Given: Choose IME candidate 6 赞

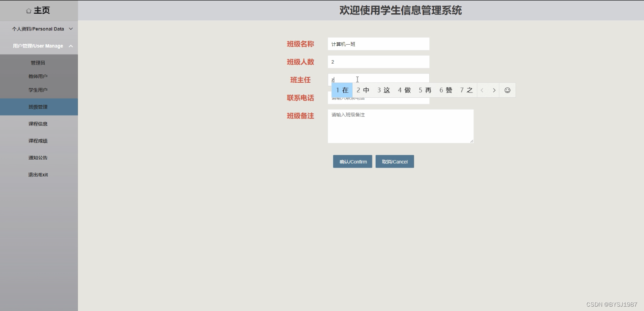Looking at the screenshot, I should tap(446, 90).
